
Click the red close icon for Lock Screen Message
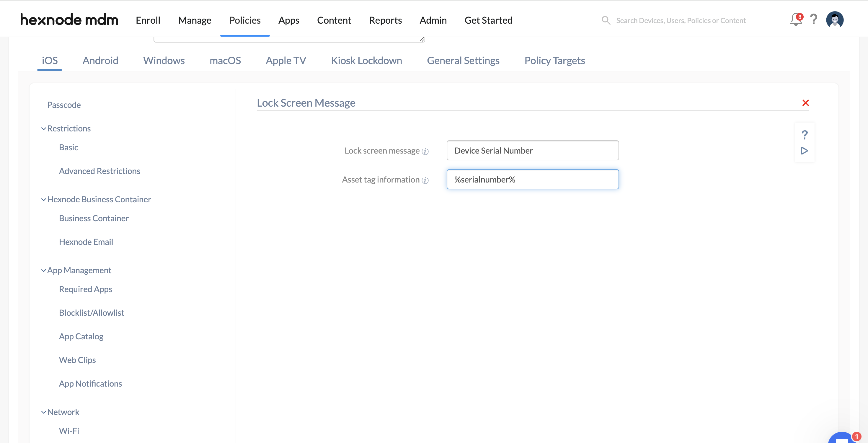805,103
